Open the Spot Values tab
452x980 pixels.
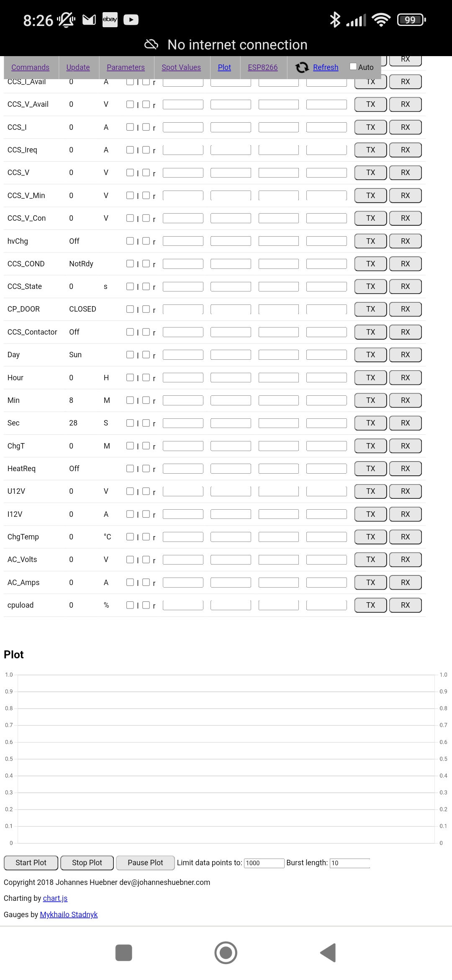tap(181, 67)
